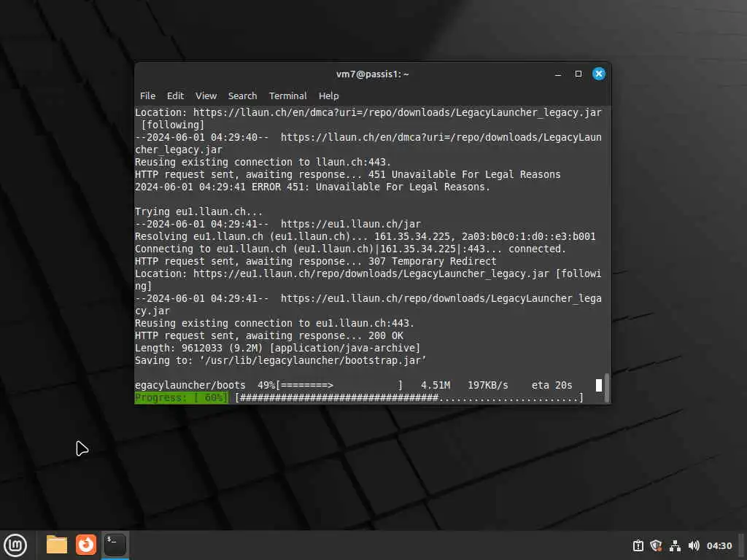The height and width of the screenshot is (560, 747).
Task: Open the Help menu in terminal
Action: [x=329, y=96]
